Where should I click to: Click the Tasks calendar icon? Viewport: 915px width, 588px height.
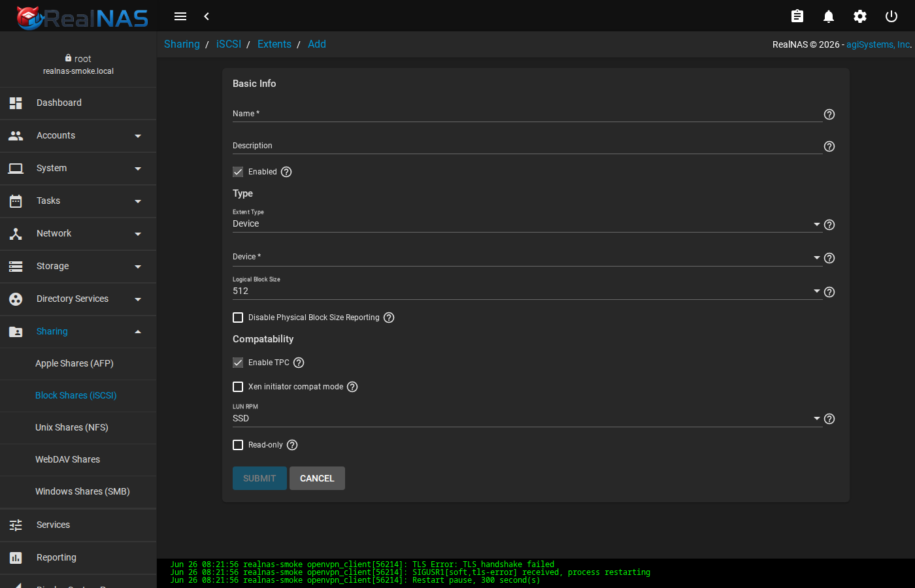pos(16,201)
